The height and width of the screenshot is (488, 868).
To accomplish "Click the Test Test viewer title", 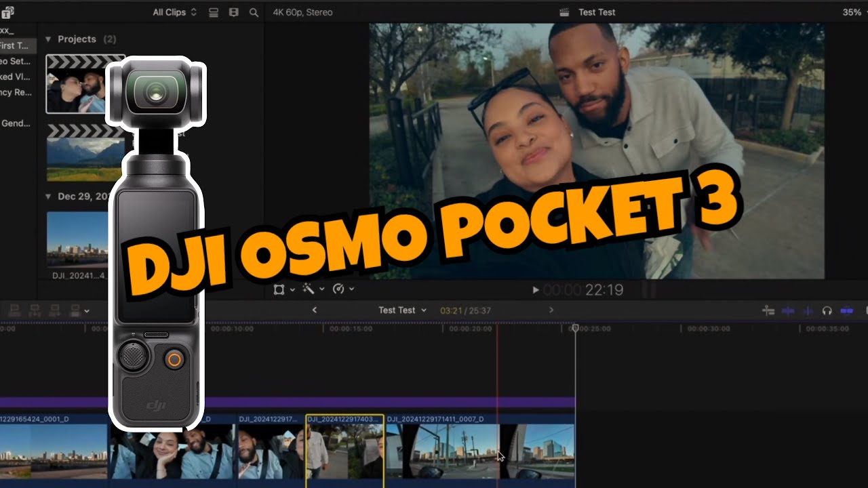I will coord(597,12).
